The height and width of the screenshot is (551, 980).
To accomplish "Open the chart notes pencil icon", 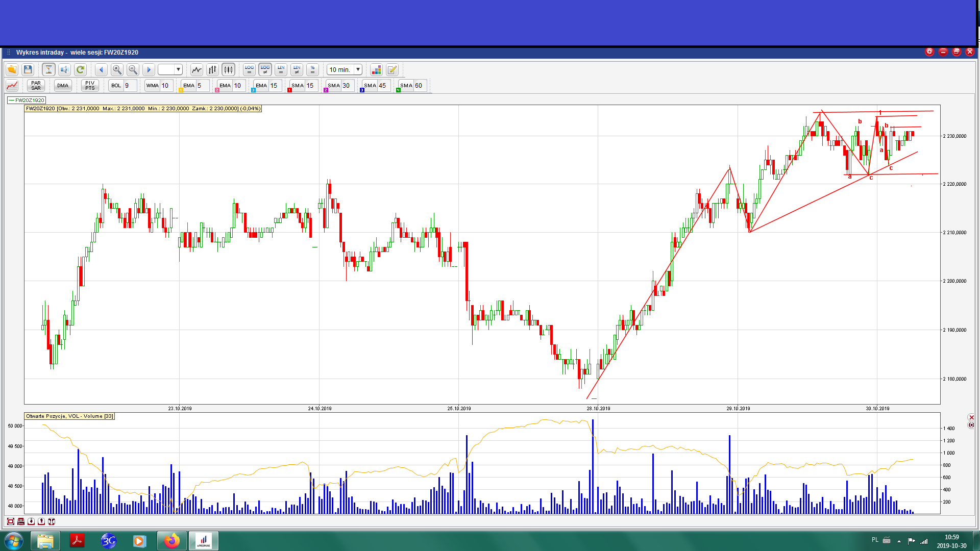I will click(x=392, y=69).
